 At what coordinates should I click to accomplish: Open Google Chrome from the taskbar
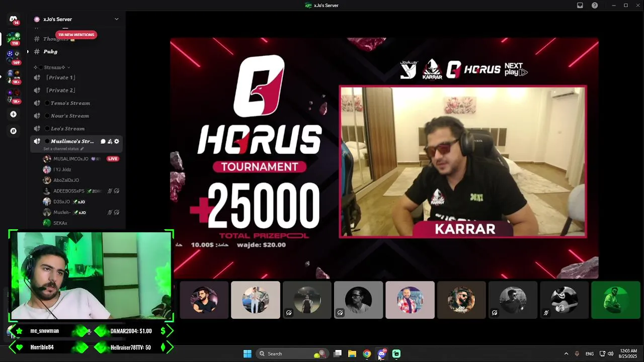367,354
